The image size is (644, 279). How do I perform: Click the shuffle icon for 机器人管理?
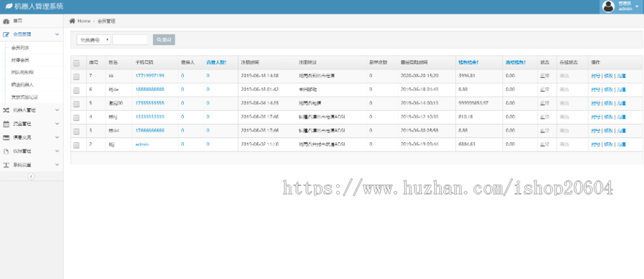tap(6, 110)
